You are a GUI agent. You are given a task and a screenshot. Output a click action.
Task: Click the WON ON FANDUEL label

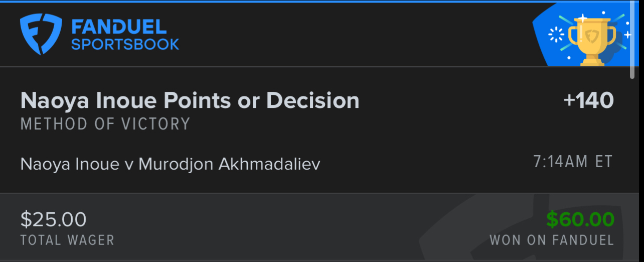pyautogui.click(x=552, y=240)
